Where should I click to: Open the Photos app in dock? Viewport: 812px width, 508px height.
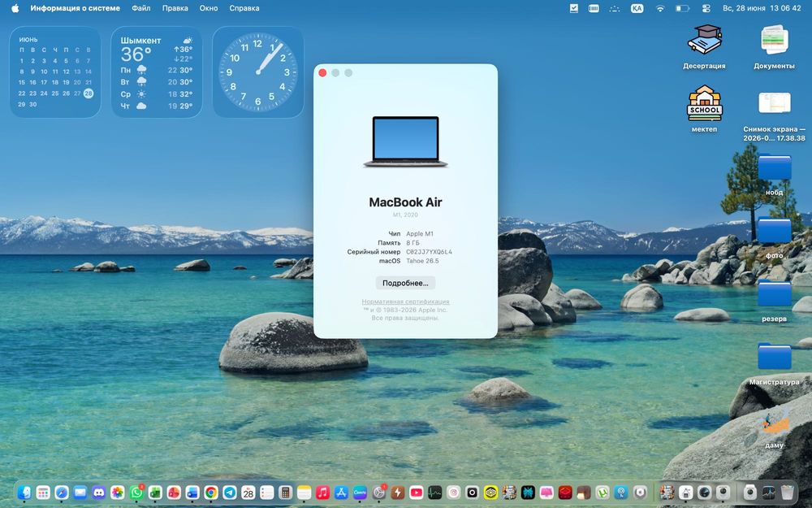pos(118,492)
